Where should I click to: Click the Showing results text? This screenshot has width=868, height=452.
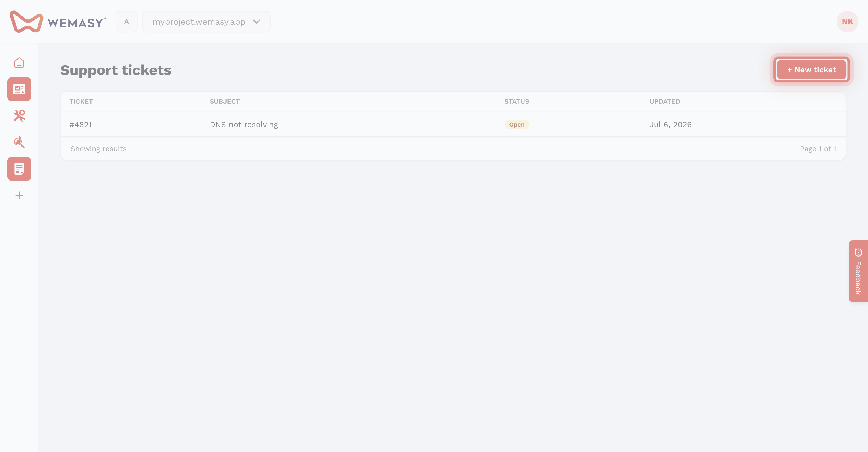click(99, 149)
